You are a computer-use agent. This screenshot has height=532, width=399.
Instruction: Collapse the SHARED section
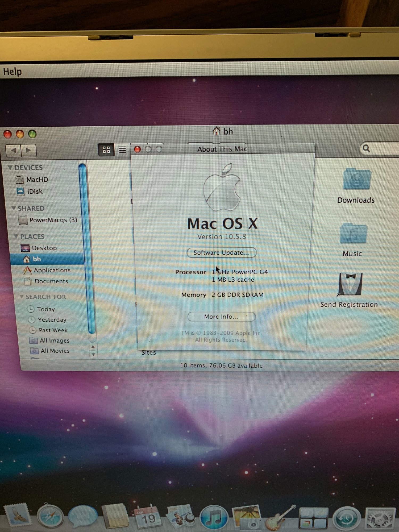coord(14,208)
